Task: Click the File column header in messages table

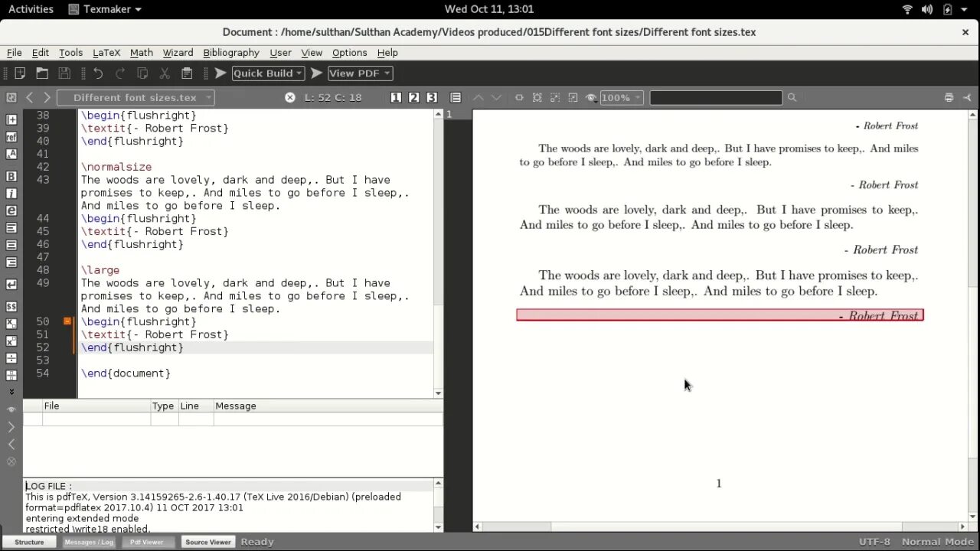Action: 96,406
